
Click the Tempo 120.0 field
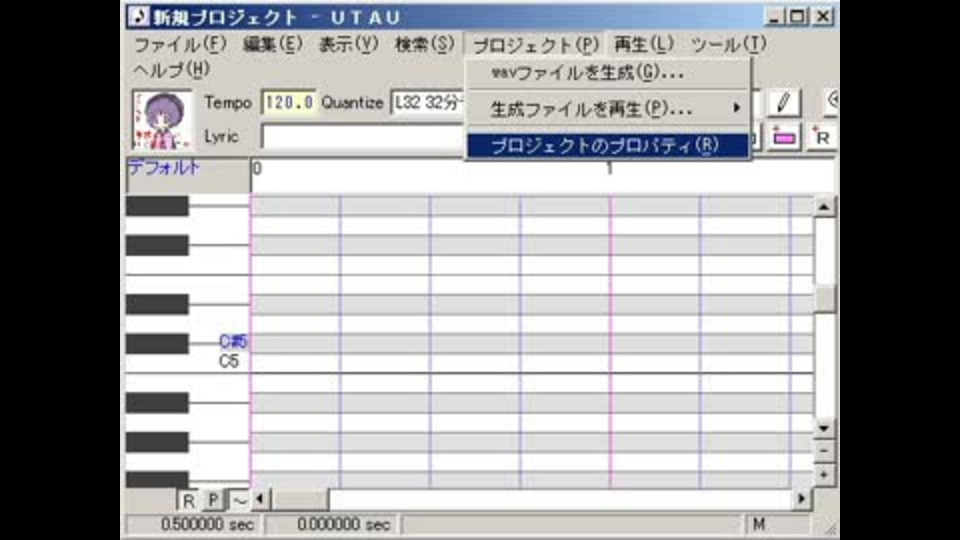(x=289, y=103)
